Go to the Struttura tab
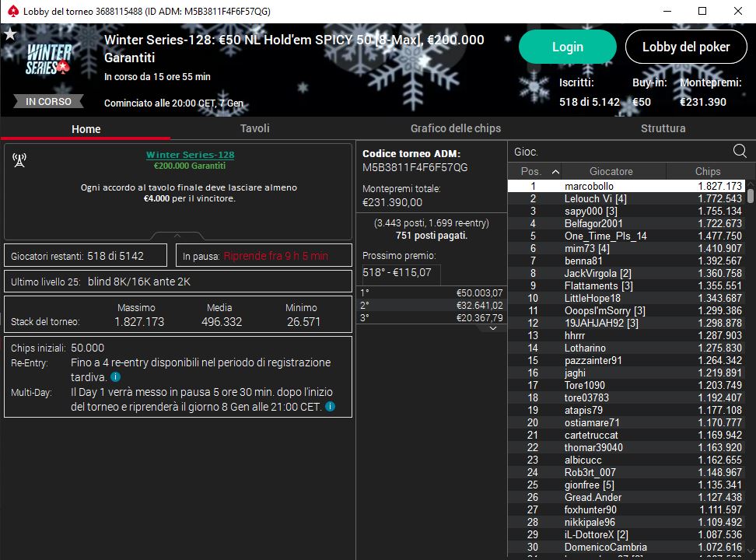Image resolution: width=756 pixels, height=560 pixels. [x=663, y=128]
